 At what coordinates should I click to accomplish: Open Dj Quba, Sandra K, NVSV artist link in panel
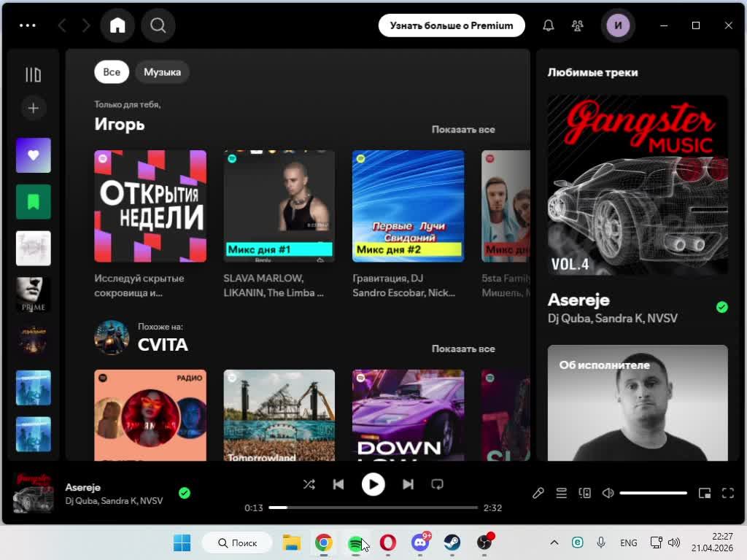pyautogui.click(x=612, y=318)
